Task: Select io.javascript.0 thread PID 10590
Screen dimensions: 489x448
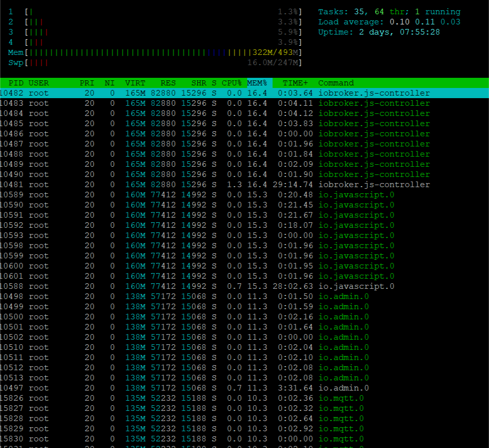Action: tap(244, 205)
